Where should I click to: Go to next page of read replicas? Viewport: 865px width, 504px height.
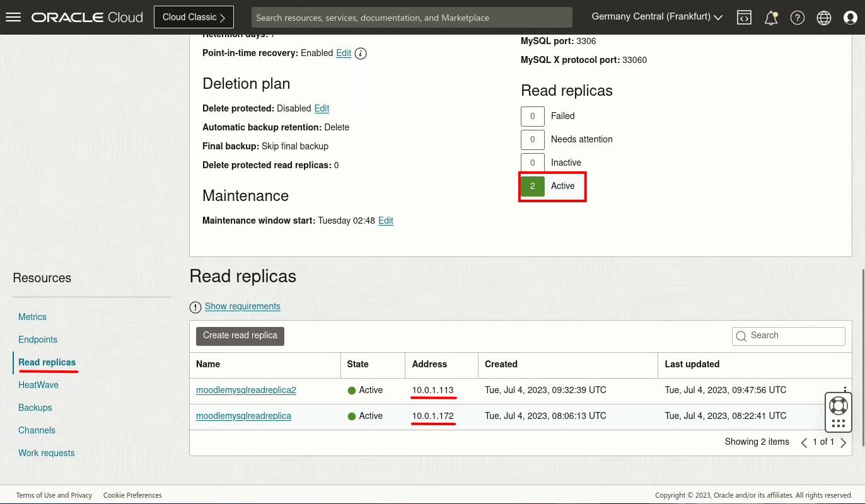843,442
